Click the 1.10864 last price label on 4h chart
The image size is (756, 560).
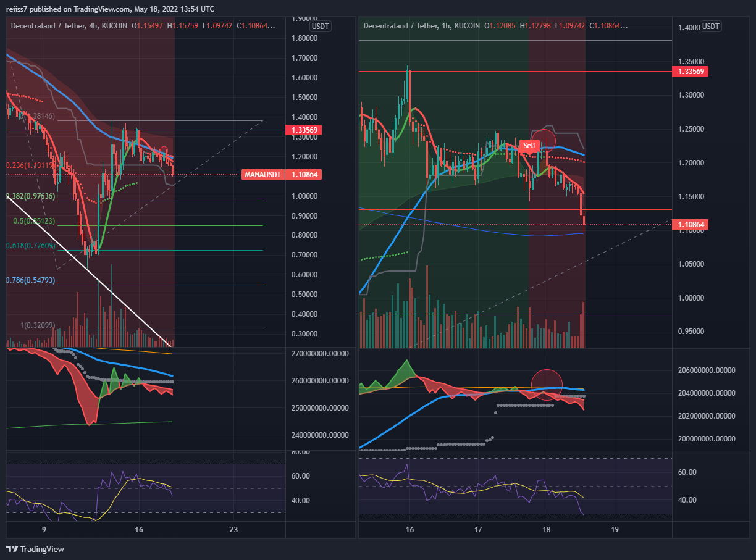[303, 175]
